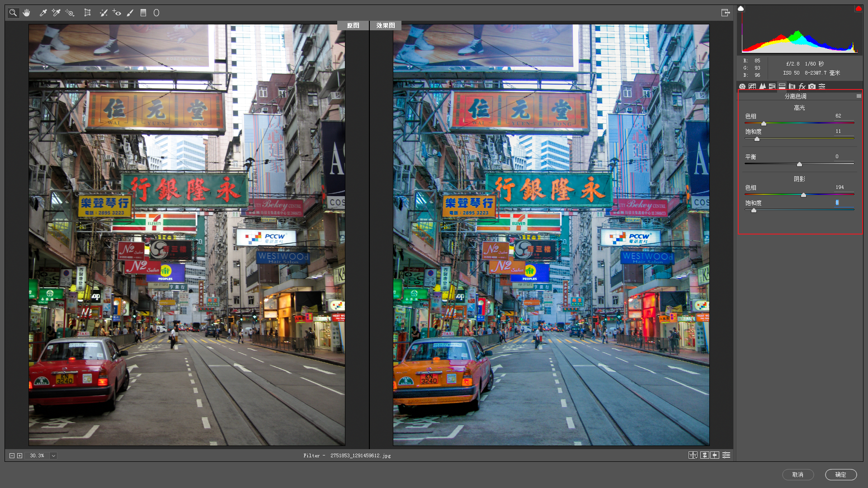
Task: Adjust the highlights 色相 slider handle
Action: [764, 123]
